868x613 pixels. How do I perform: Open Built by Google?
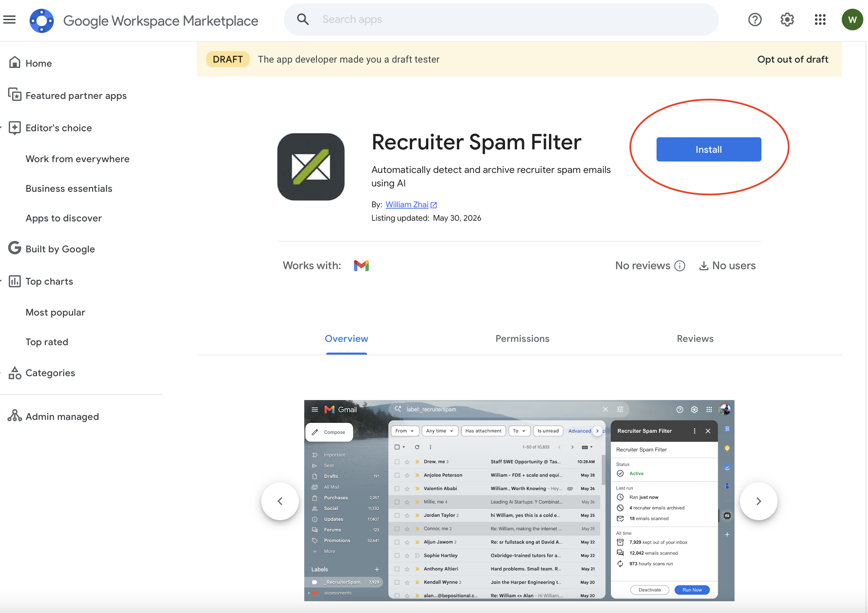tap(60, 249)
